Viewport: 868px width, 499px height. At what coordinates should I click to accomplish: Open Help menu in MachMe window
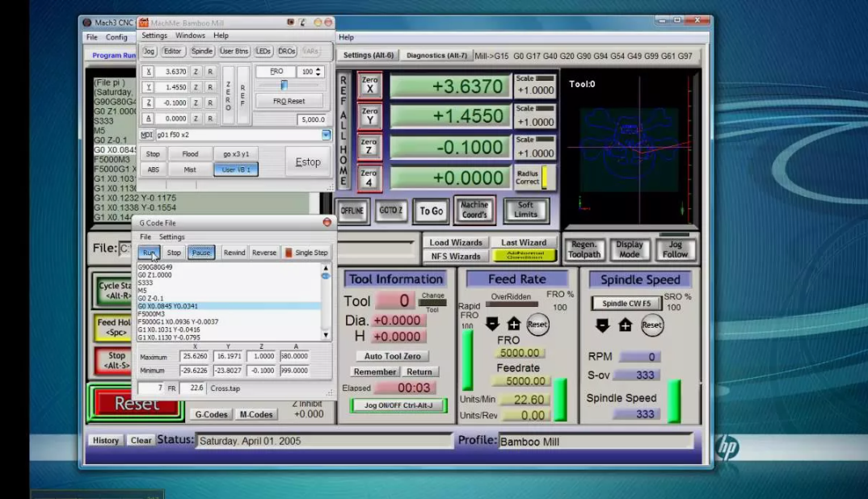click(221, 36)
